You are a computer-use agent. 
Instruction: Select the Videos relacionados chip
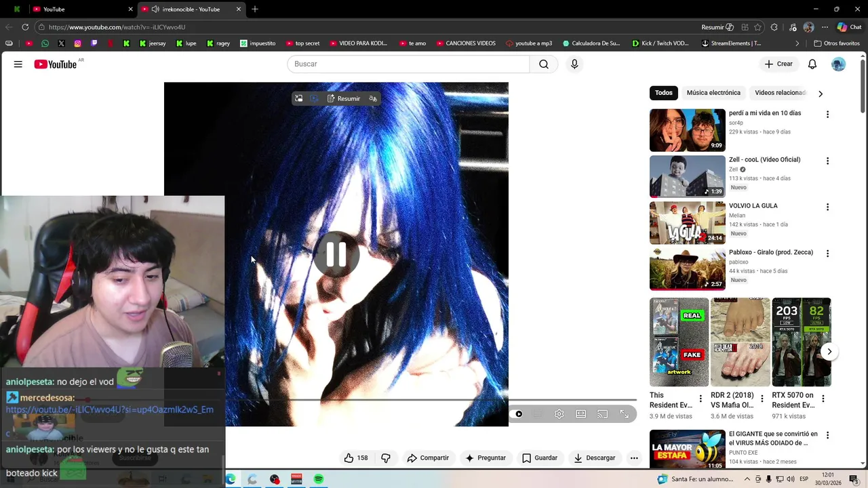780,93
